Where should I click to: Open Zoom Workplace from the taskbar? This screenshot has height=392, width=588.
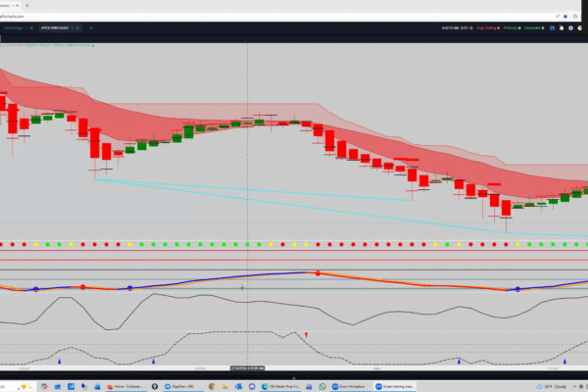[x=351, y=386]
